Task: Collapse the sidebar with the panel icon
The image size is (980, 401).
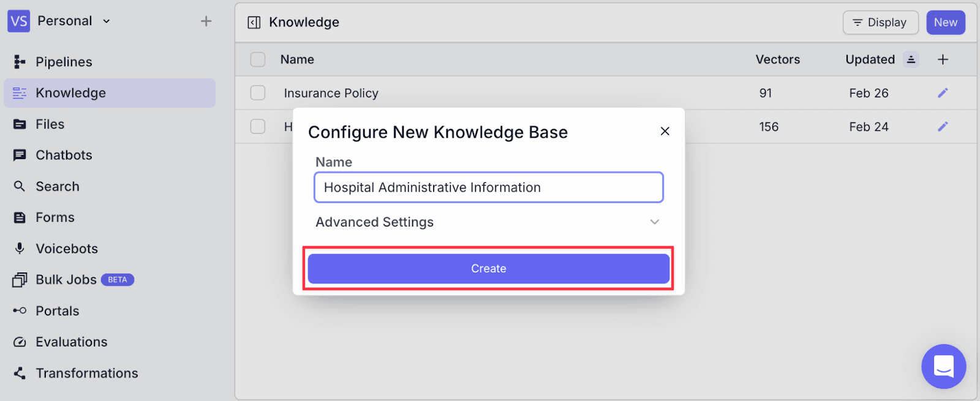Action: (254, 23)
